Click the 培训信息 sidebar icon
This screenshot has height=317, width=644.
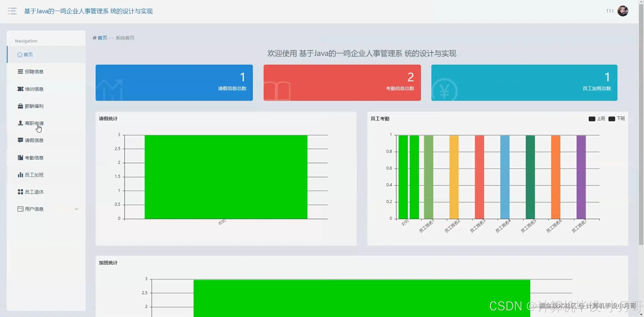coord(20,89)
